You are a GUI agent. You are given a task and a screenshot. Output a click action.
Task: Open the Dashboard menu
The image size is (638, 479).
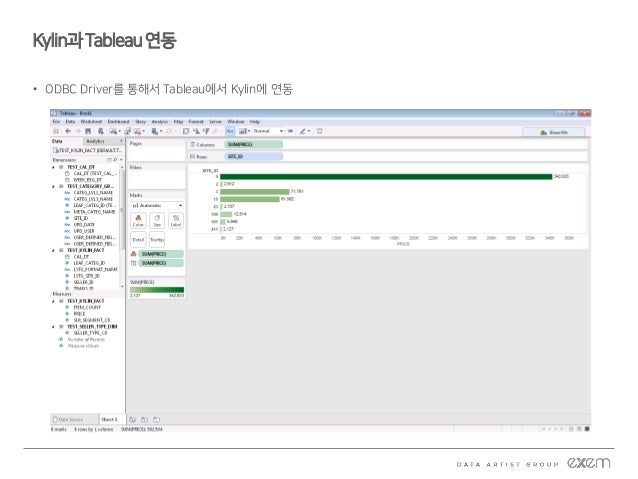(x=118, y=122)
